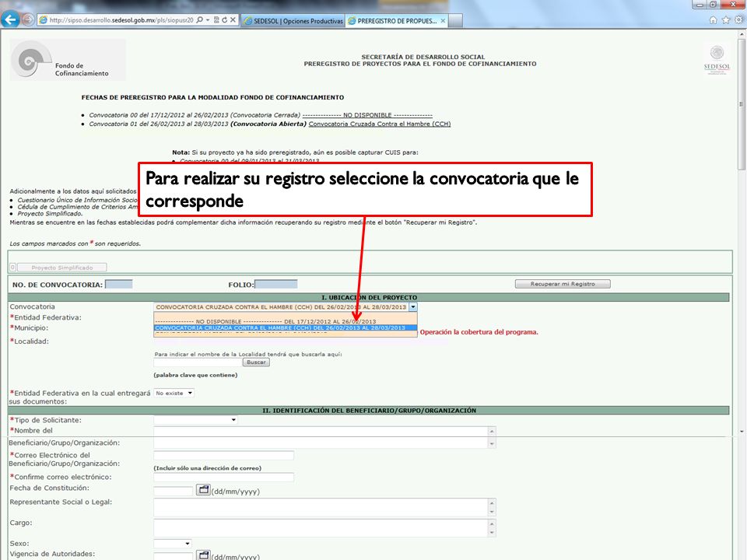The image size is (747, 560).
Task: Open calendar picker for Fecha de Constitución
Action: 203,489
